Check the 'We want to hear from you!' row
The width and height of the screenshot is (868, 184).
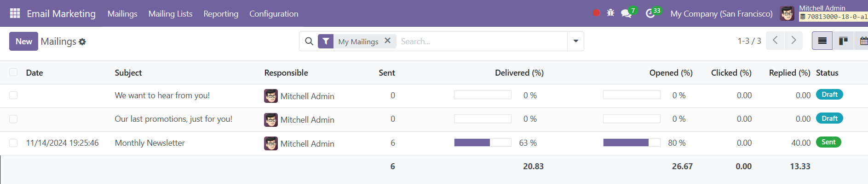pos(13,95)
